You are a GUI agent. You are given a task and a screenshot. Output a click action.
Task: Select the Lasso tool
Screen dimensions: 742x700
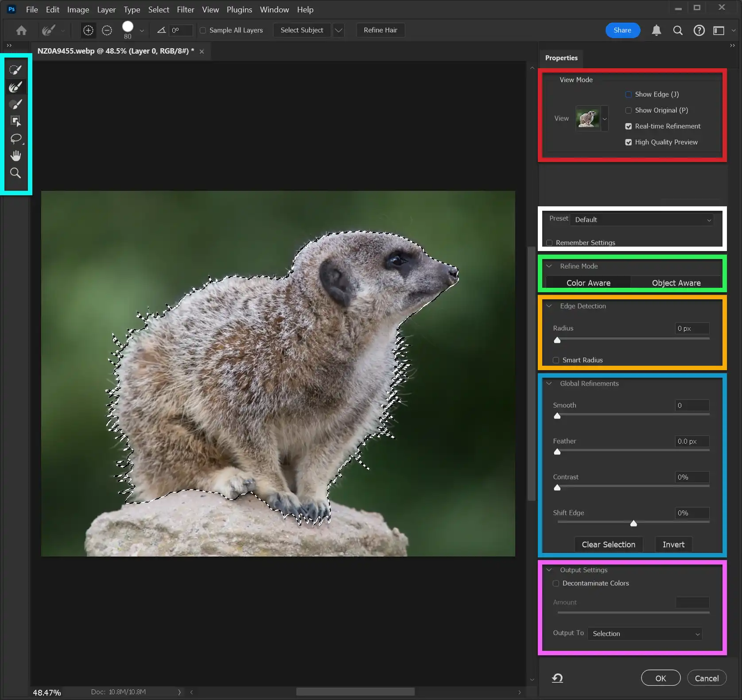click(16, 139)
